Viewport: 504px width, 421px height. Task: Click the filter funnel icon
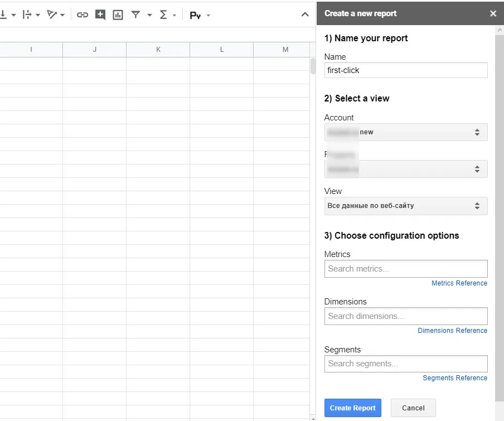135,14
